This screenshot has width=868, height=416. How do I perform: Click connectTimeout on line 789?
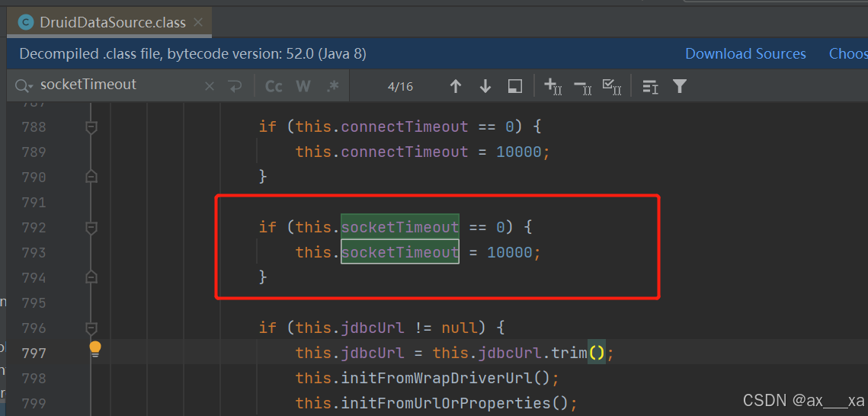click(x=405, y=152)
